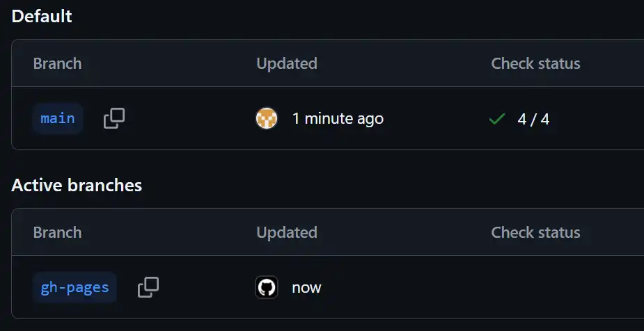Click Branch header in Active branches table
This screenshot has width=644, height=331.
click(x=57, y=232)
